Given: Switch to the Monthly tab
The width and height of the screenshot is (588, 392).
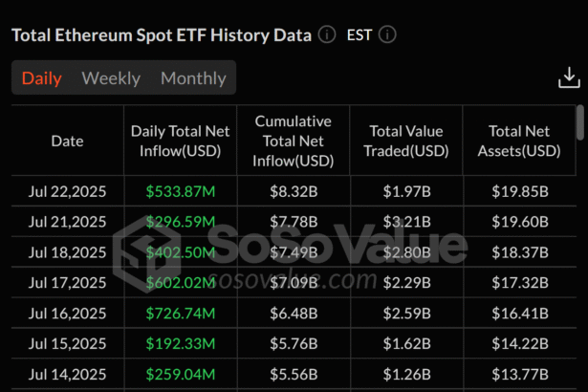Looking at the screenshot, I should click(193, 78).
